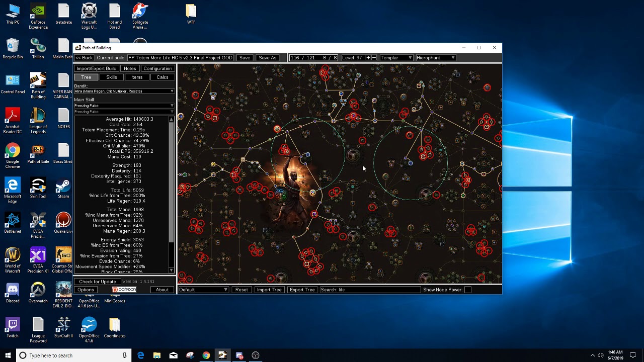
Task: Open the Configuration tab
Action: [157, 68]
